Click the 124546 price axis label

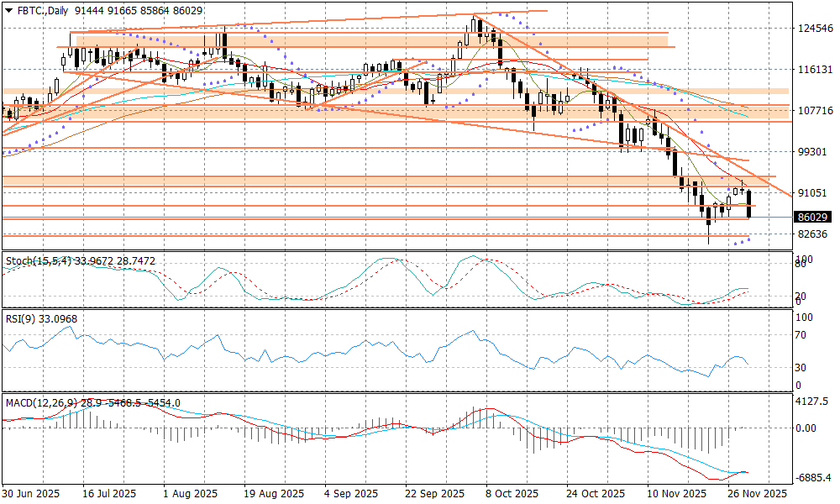(814, 29)
